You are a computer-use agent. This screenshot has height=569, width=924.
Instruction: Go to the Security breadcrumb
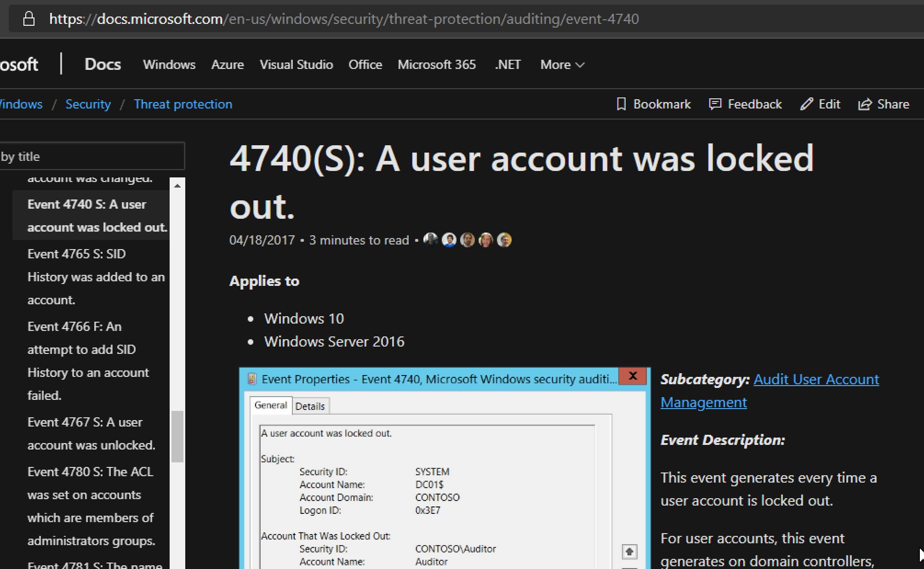88,104
